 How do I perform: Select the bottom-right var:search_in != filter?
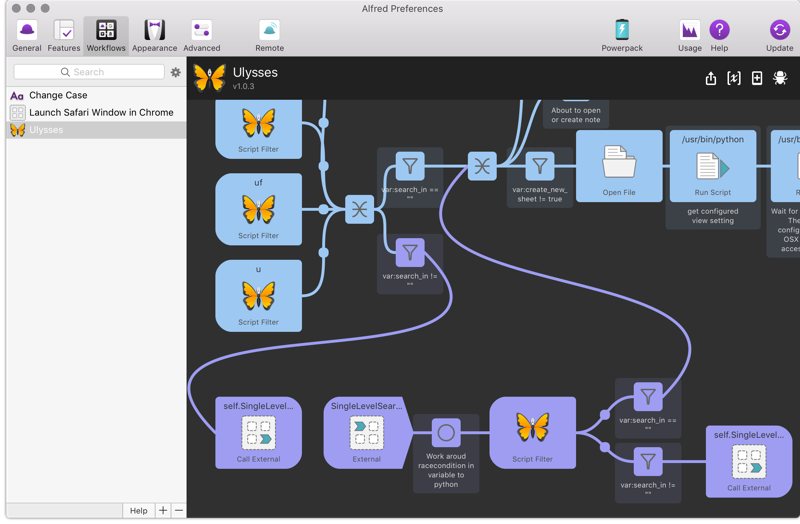click(647, 461)
